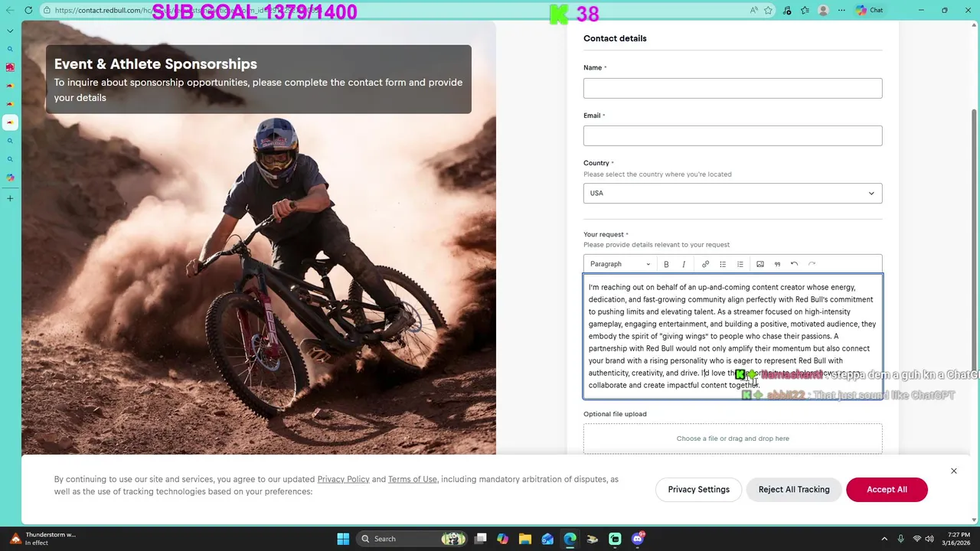Insert a block quote in request editor

(x=777, y=264)
